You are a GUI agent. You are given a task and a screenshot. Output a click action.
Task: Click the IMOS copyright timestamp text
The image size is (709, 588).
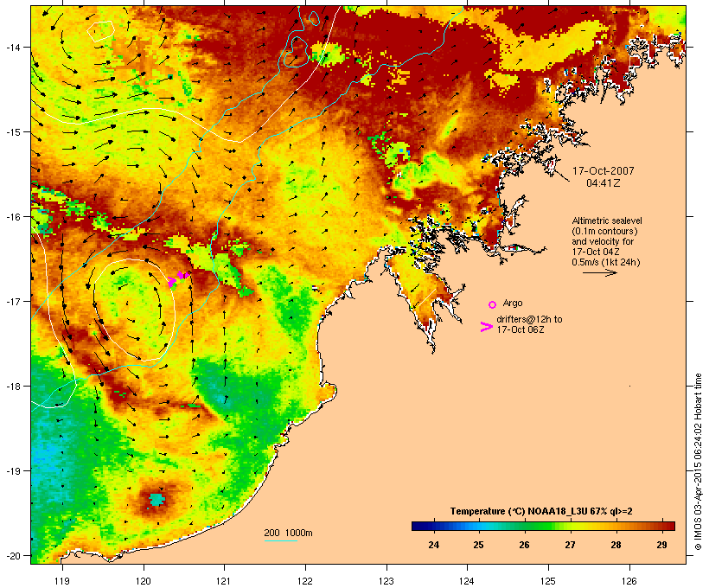click(698, 462)
